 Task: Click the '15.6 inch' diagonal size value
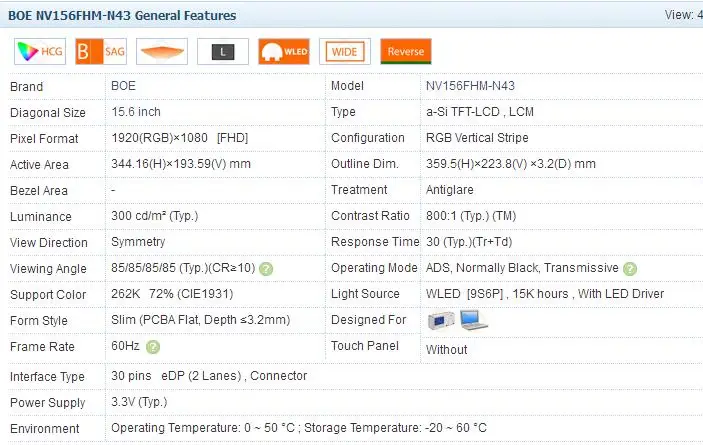pos(136,112)
